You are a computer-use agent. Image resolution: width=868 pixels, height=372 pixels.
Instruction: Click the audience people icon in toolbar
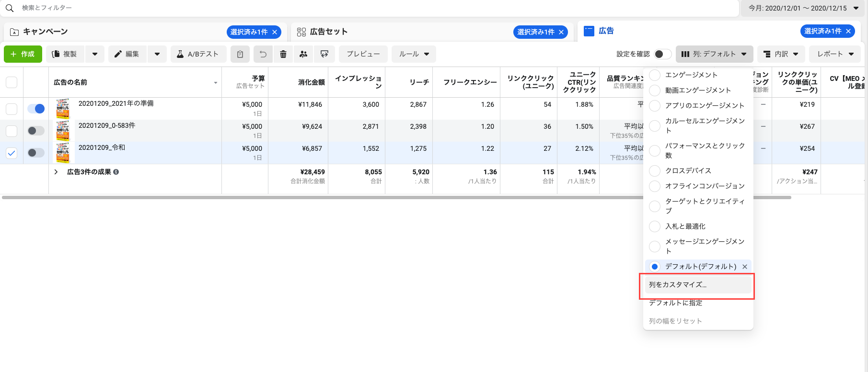[303, 54]
